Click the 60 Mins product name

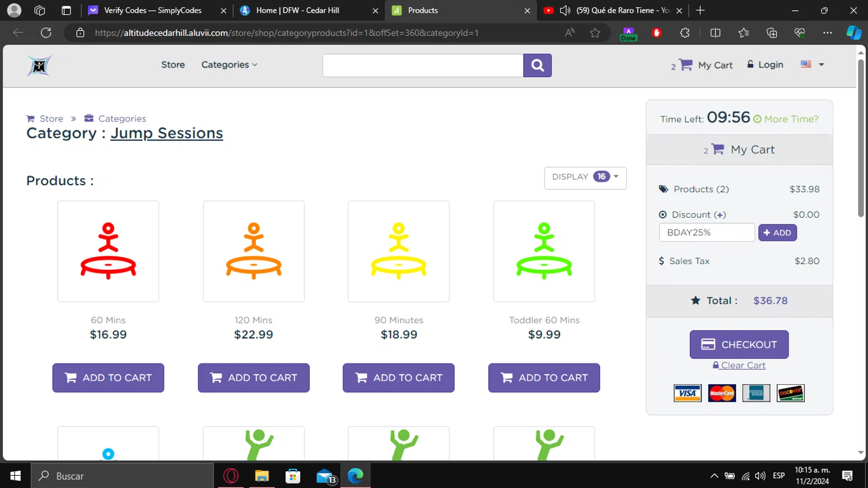tap(108, 320)
